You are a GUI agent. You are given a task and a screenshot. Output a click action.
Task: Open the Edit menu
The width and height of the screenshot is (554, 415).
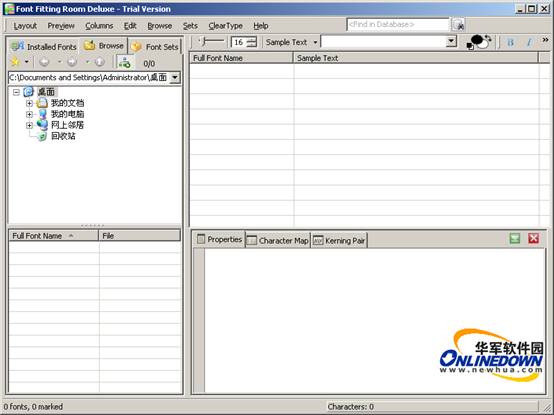[130, 26]
